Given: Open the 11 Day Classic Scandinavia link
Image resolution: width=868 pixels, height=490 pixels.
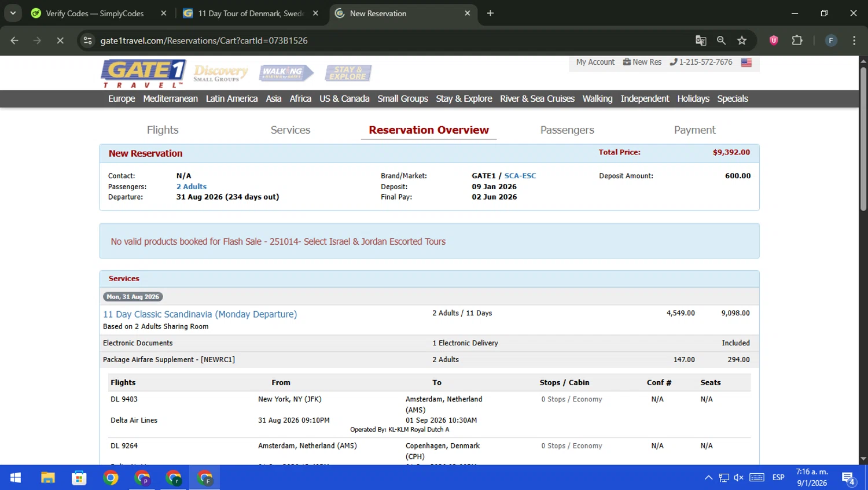Looking at the screenshot, I should [200, 314].
